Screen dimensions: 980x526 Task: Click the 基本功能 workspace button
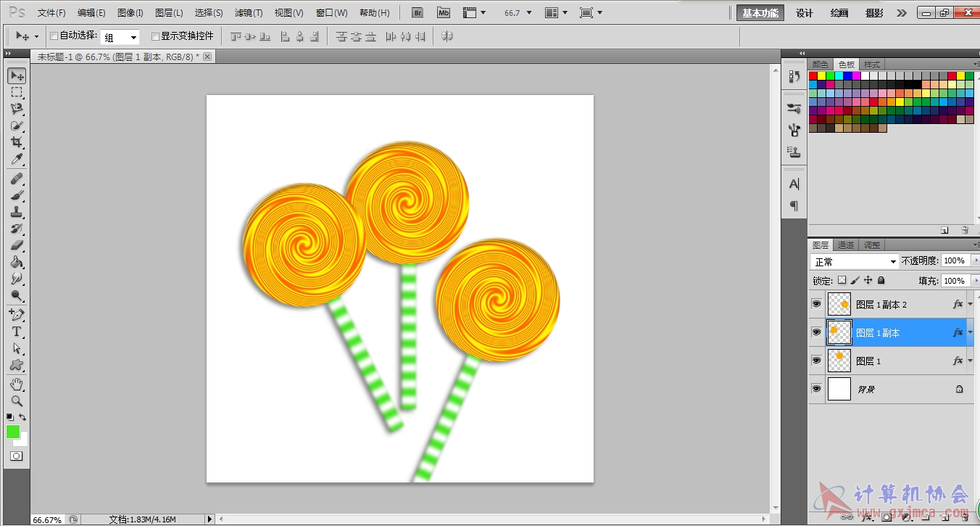[760, 13]
